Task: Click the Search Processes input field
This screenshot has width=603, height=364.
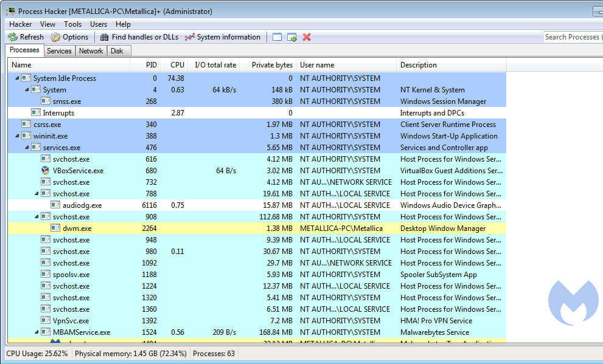Action: (572, 37)
